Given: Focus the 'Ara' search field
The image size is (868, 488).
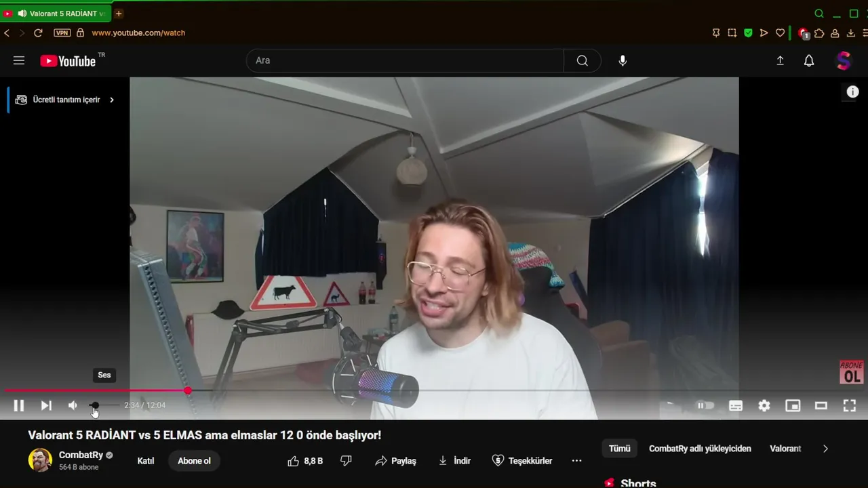Looking at the screenshot, I should click(406, 60).
